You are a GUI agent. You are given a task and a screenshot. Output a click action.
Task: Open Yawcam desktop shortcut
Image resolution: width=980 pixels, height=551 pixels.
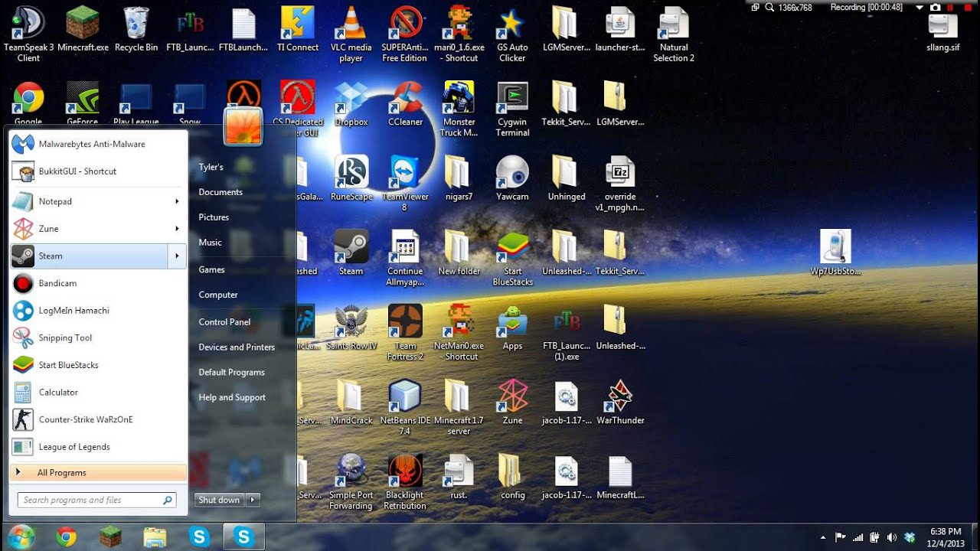click(512, 178)
